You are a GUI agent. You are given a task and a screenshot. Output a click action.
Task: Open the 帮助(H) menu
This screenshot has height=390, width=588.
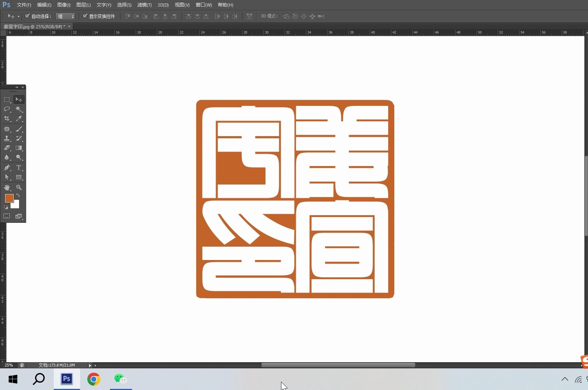(x=225, y=5)
